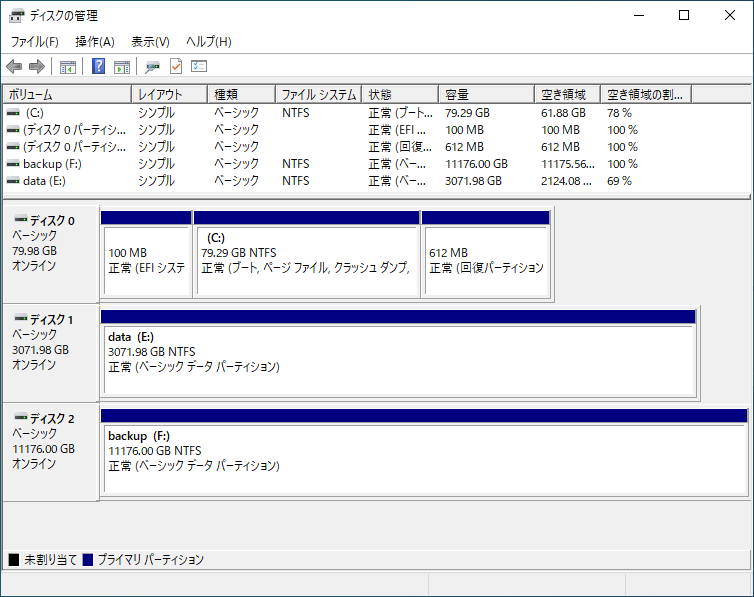This screenshot has height=597, width=754.
Task: Sort by 状態 column header
Action: click(400, 94)
